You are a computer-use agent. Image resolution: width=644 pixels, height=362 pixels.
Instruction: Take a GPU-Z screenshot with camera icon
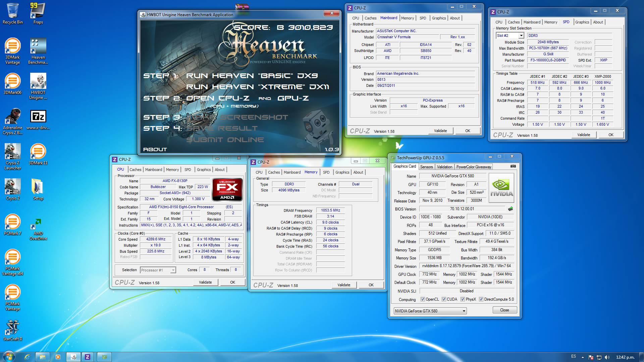coord(513,166)
